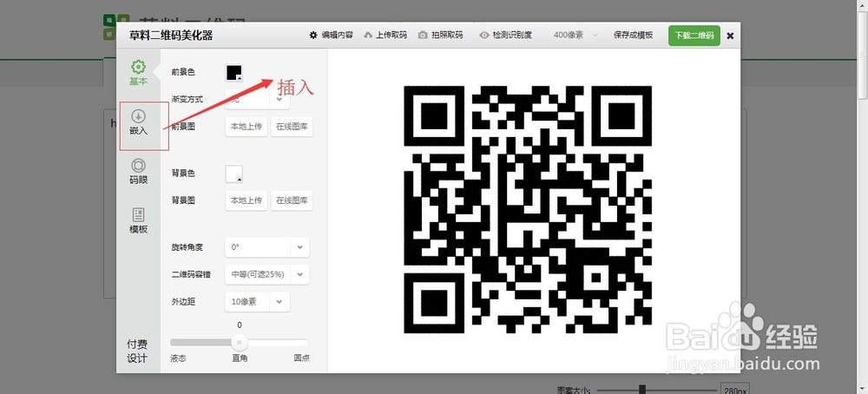Click the 液态 slider label
The width and height of the screenshot is (868, 394).
(178, 358)
